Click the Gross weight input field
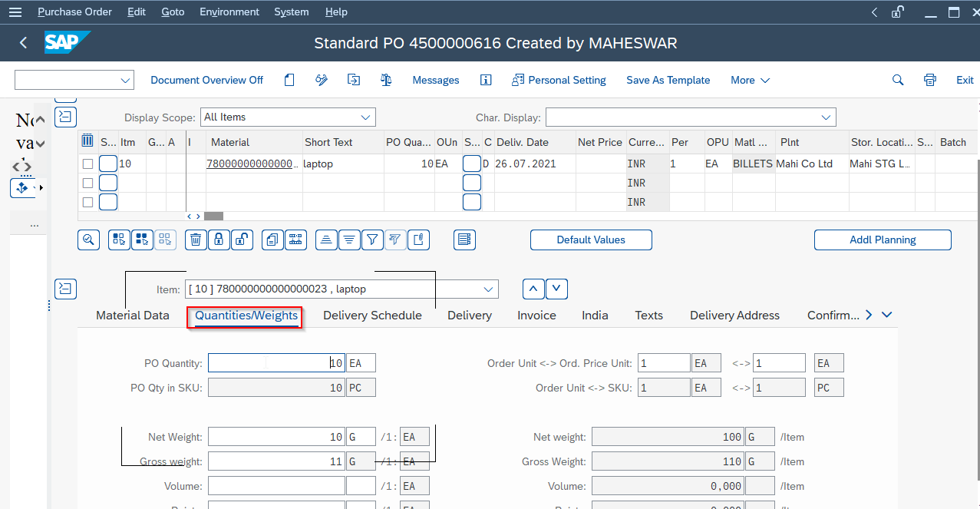This screenshot has width=980, height=509. coord(277,461)
